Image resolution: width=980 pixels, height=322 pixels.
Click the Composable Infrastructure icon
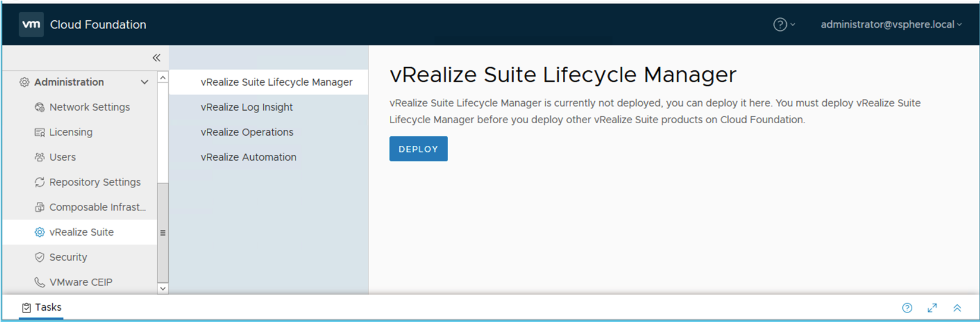tap(40, 207)
